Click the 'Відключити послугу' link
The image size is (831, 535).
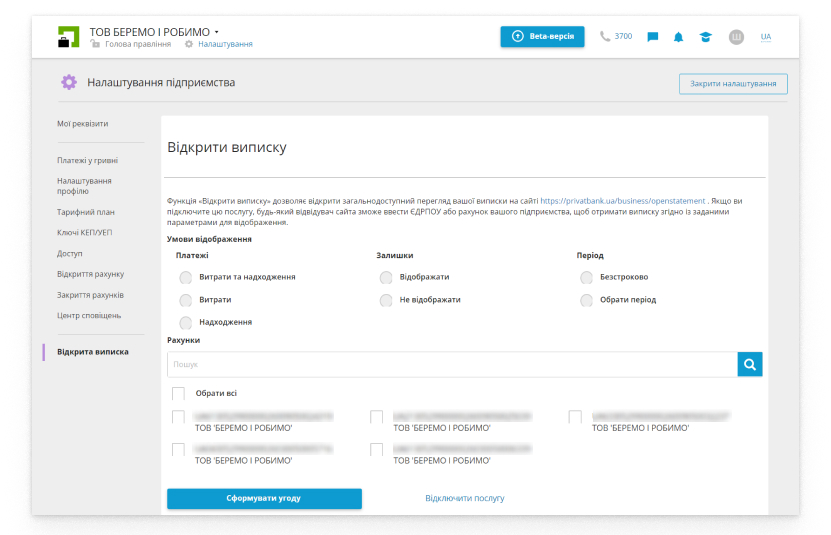[x=464, y=498]
